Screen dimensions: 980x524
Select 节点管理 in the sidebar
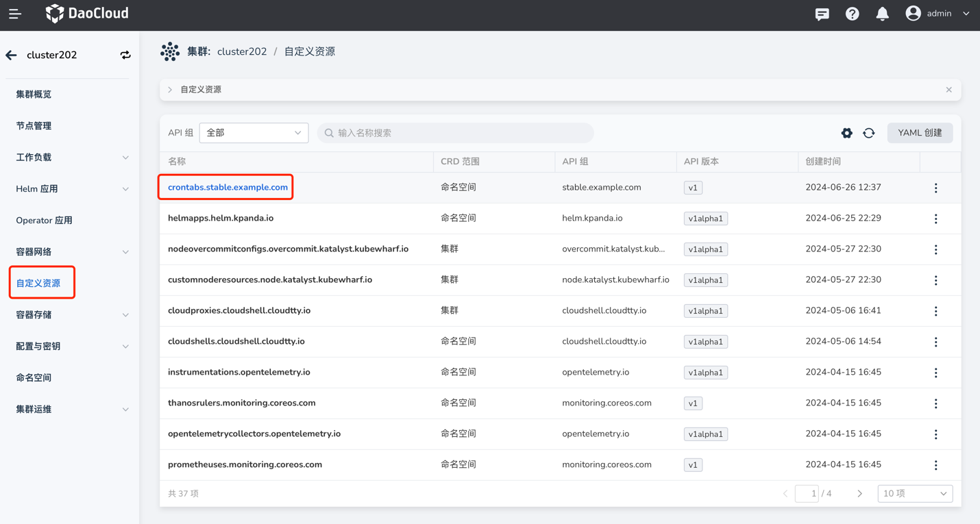coord(34,126)
